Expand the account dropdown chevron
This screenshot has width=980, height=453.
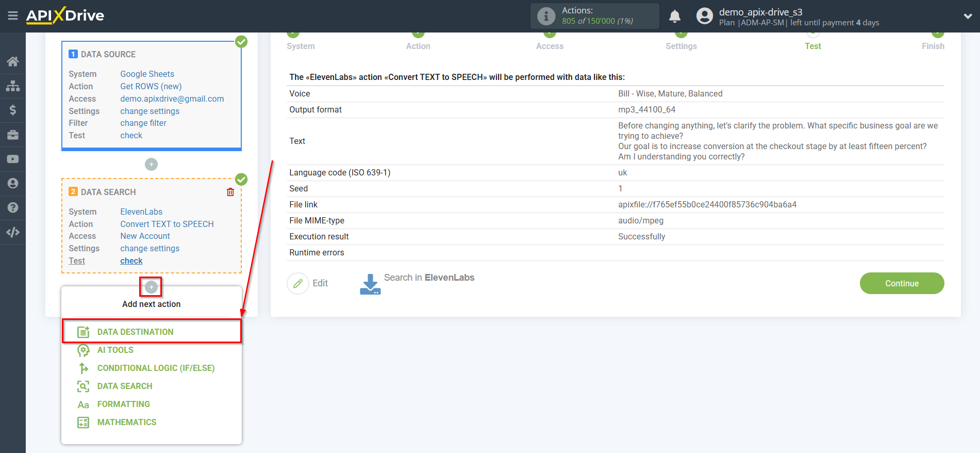[x=968, y=16]
